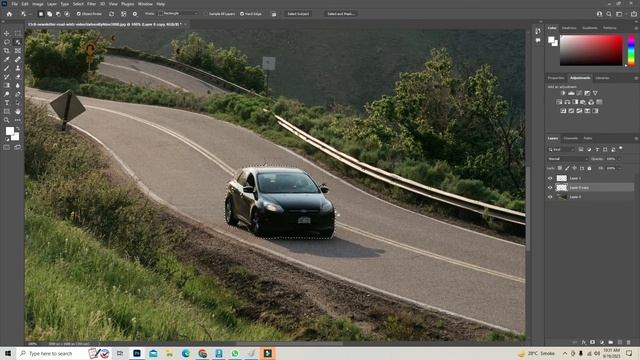Open the Layers panel flyout menu
This screenshot has height=360, width=640.
pyautogui.click(x=636, y=138)
